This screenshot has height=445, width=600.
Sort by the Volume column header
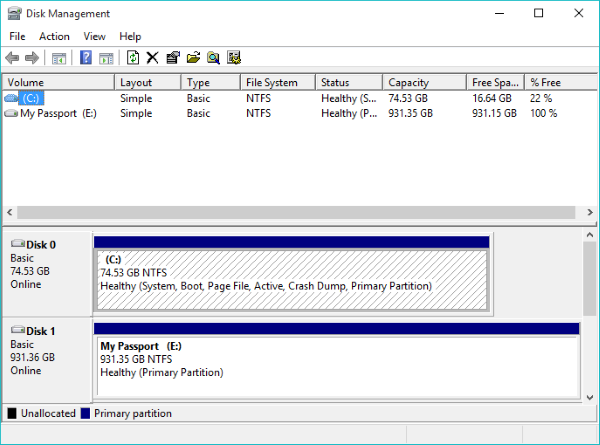click(x=59, y=82)
